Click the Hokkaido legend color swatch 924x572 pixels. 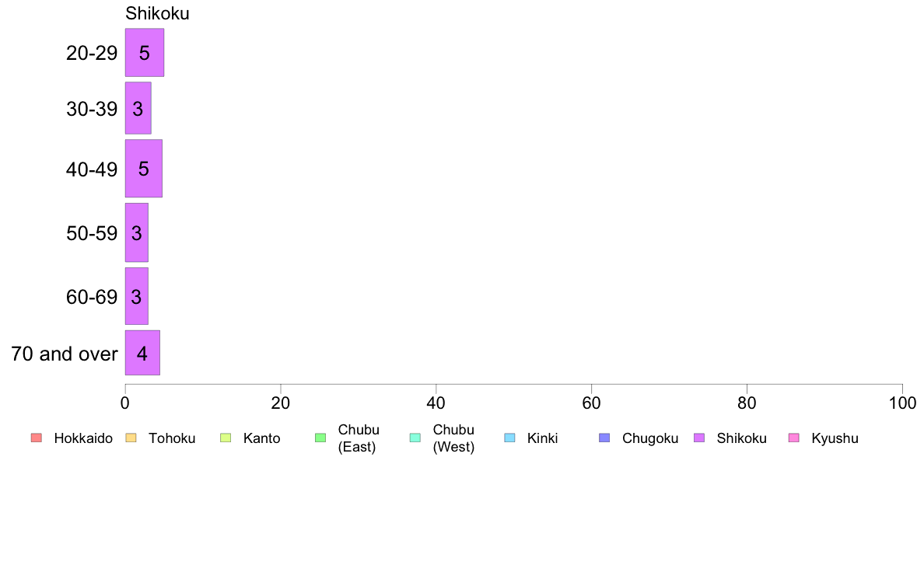(37, 438)
